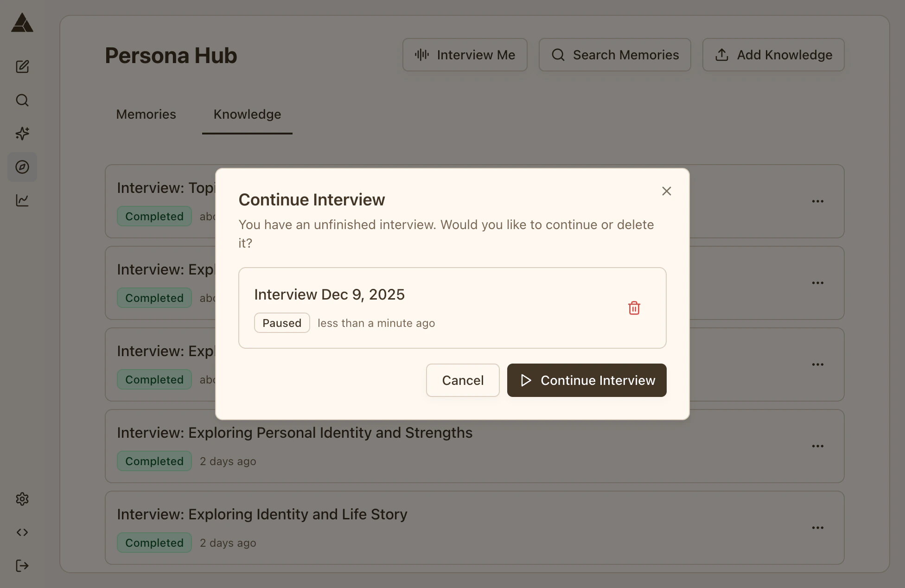Open the sidebar search magnifier icon
The image size is (905, 588).
tap(22, 100)
